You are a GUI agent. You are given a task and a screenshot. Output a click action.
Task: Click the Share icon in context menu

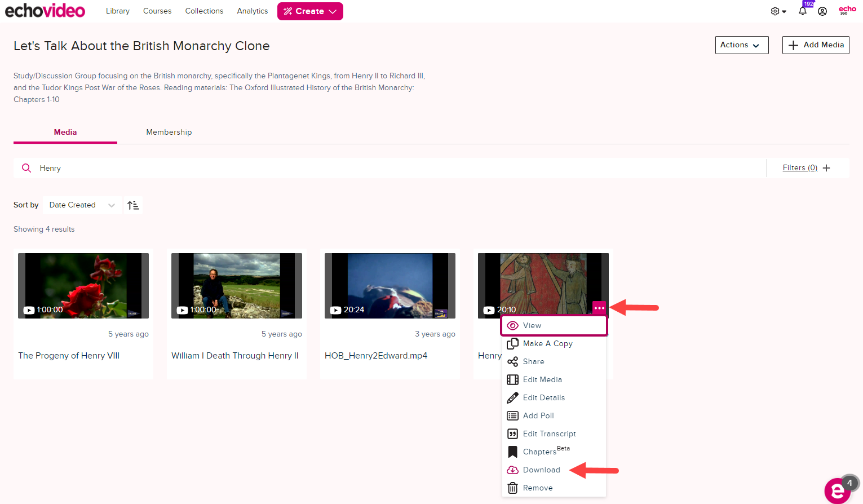(x=512, y=361)
